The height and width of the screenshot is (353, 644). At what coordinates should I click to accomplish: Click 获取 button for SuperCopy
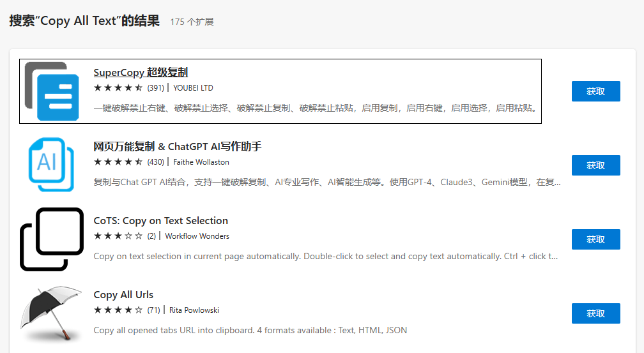point(596,91)
